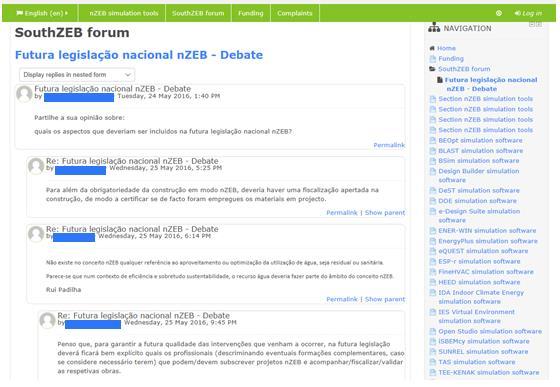Click the page icon beside TAS simulation software
This screenshot has width=560, height=387.
point(433,362)
